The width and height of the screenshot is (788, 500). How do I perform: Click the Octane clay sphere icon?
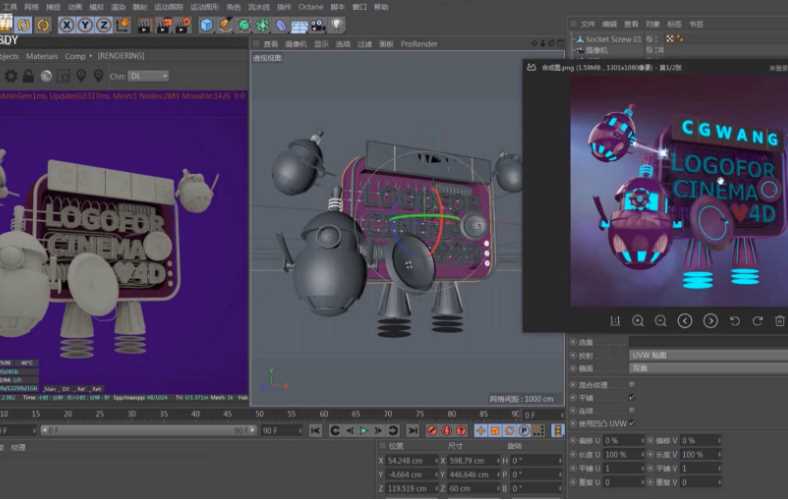[46, 76]
